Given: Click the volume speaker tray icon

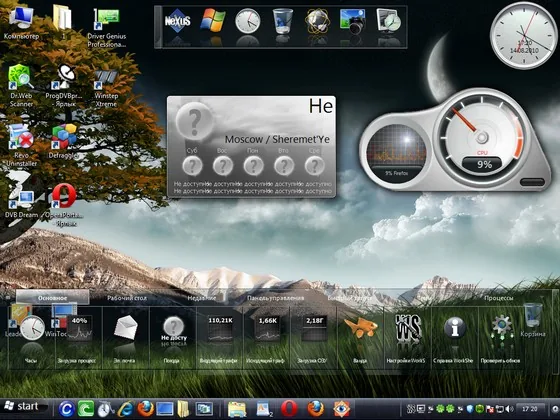Looking at the screenshot, I should pyautogui.click(x=510, y=409).
